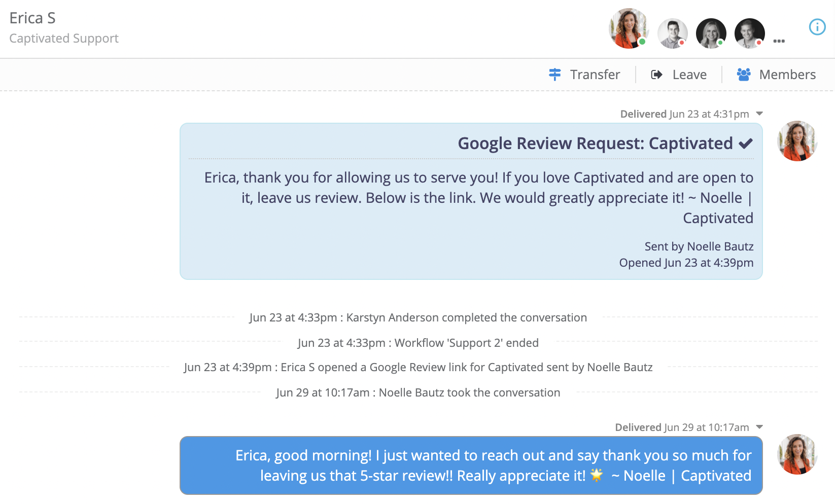Select the Members action in the conversation toolbar
835x504 pixels.
tap(787, 75)
